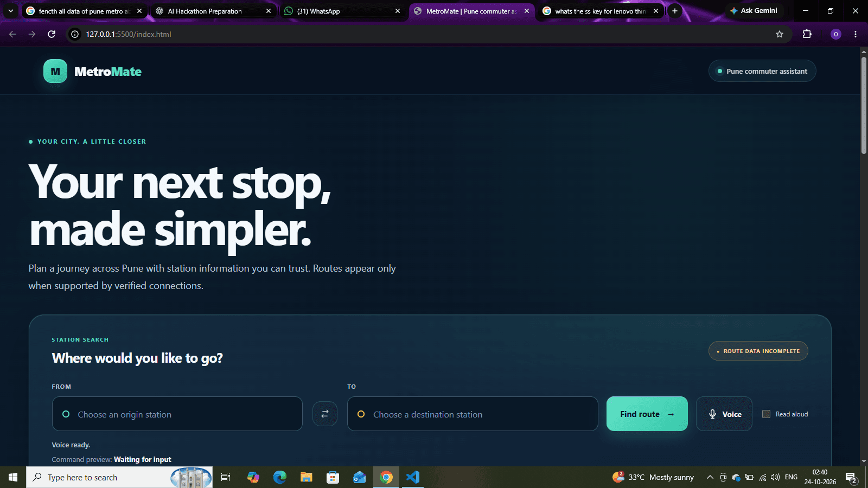Click the Command preview status text
This screenshot has height=488, width=868.
tap(112, 459)
